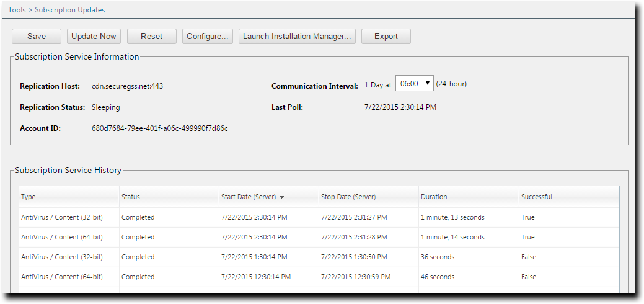Click the Subscription Updates breadcrumb
This screenshot has width=644, height=304.
[69, 10]
